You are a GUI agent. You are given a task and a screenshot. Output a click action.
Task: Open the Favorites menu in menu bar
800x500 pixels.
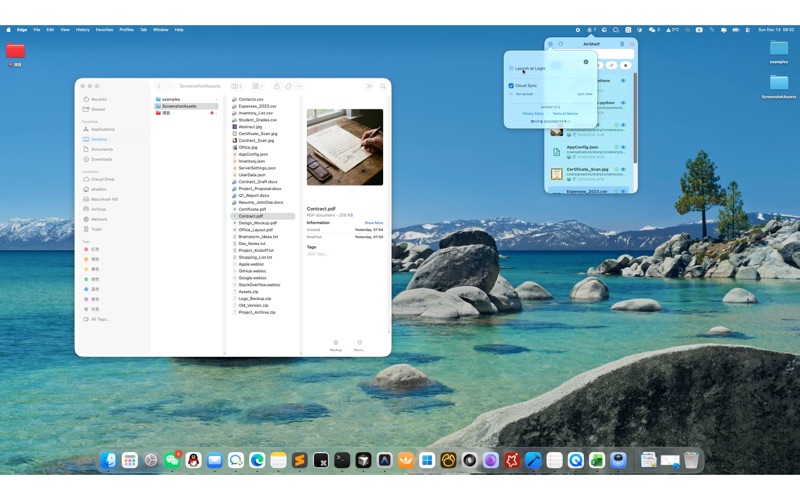click(x=104, y=30)
